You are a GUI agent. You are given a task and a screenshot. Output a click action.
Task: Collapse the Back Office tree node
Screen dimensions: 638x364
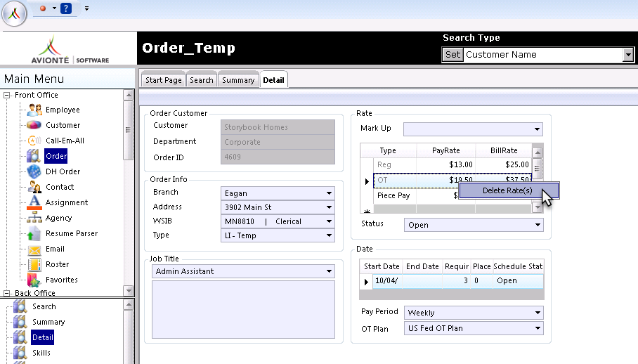(x=6, y=293)
